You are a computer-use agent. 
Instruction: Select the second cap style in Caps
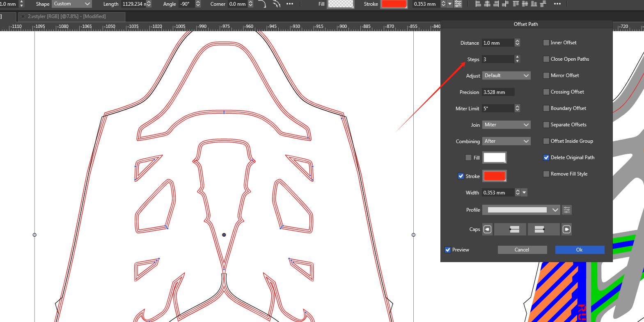click(543, 229)
